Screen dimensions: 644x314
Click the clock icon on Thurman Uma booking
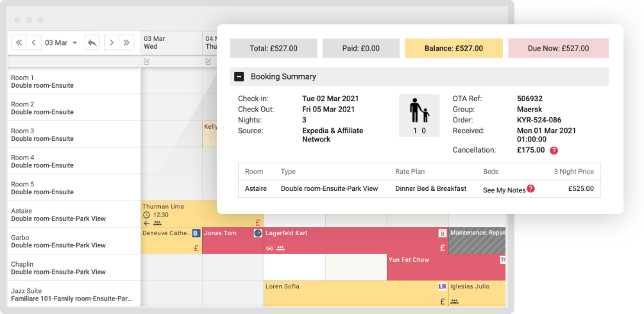click(147, 215)
